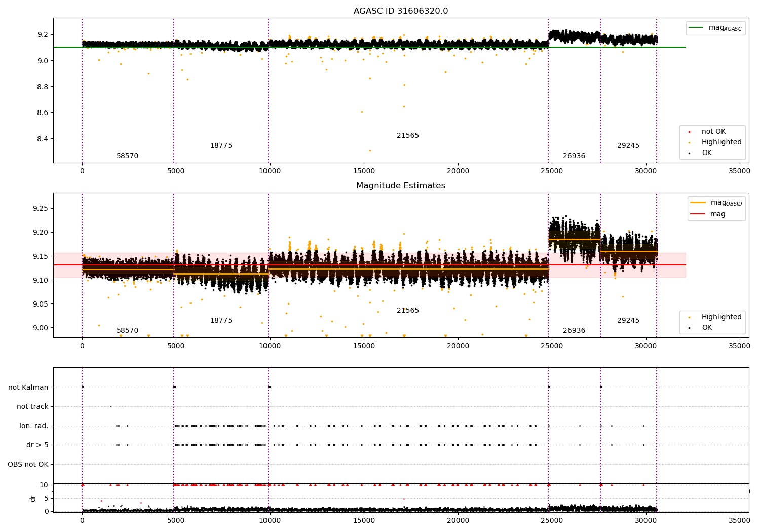Click the 'not Kalman' row label in the bottom plot
This screenshot has width=760, height=532.
[28, 388]
